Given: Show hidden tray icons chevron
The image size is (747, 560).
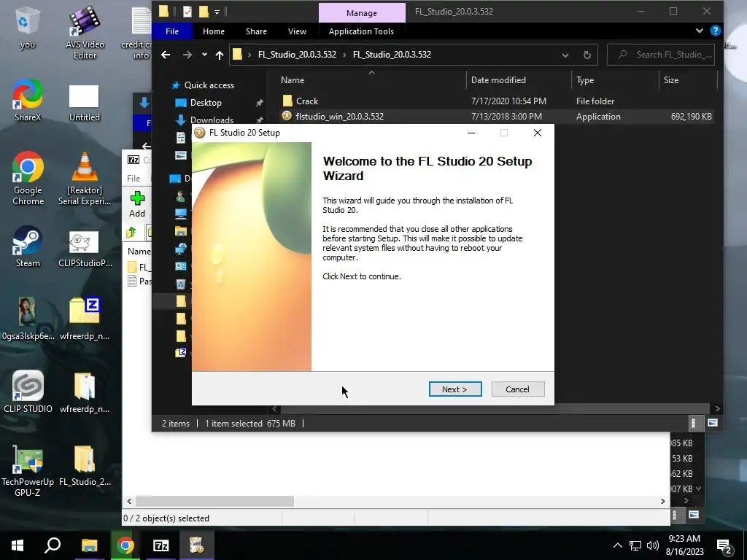Looking at the screenshot, I should coord(617,545).
